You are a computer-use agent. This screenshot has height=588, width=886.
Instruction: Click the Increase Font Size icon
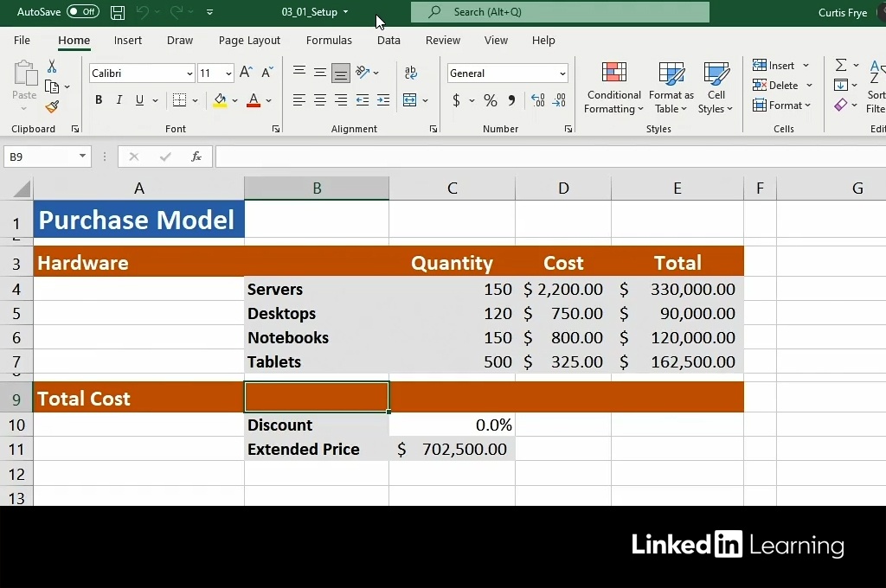point(246,73)
